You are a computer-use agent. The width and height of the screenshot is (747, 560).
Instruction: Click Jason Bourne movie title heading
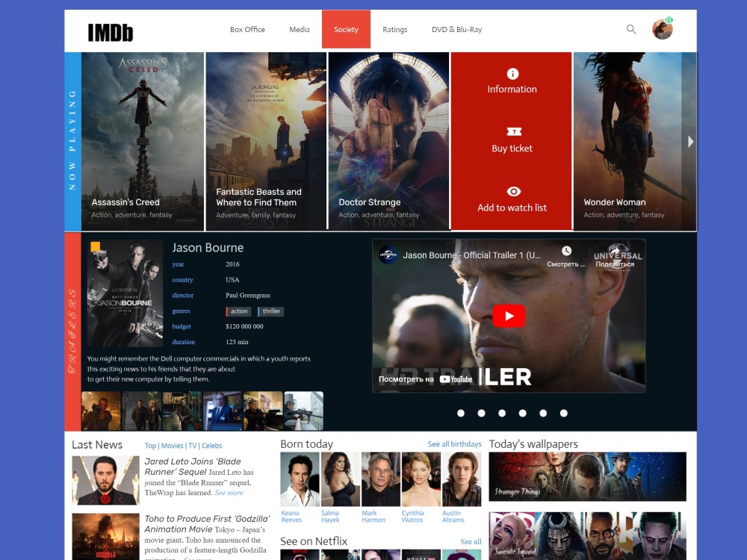[208, 248]
